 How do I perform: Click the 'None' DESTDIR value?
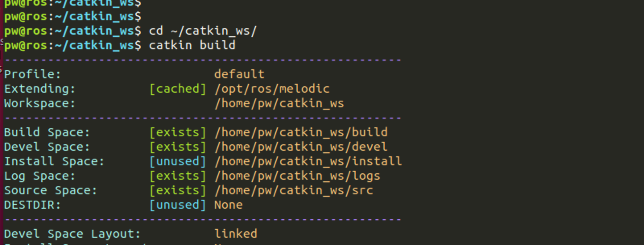tap(228, 205)
